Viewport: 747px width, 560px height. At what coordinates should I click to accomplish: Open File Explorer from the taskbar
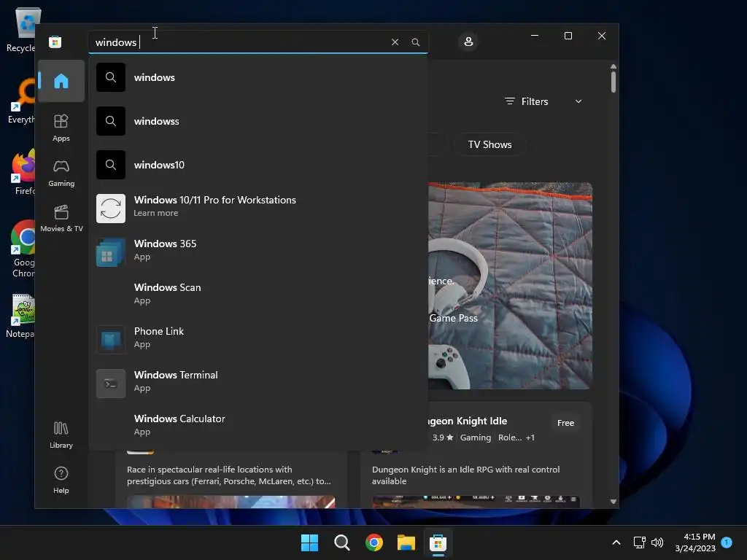click(406, 542)
